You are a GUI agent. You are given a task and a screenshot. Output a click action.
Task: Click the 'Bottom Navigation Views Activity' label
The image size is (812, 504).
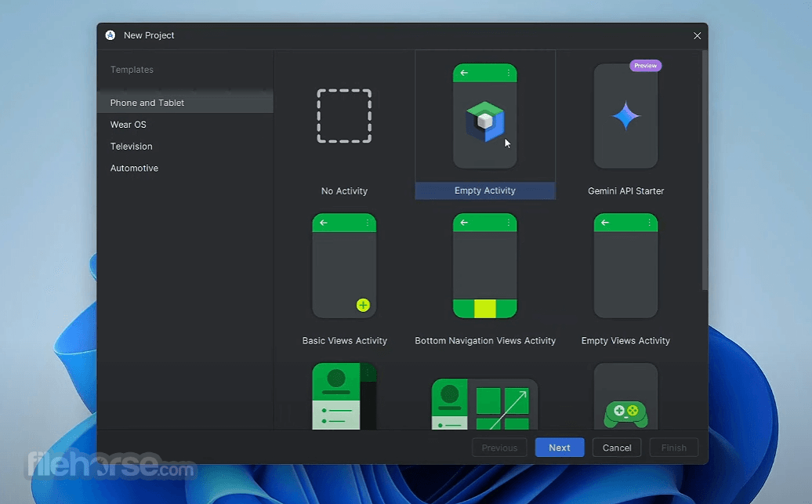click(485, 341)
